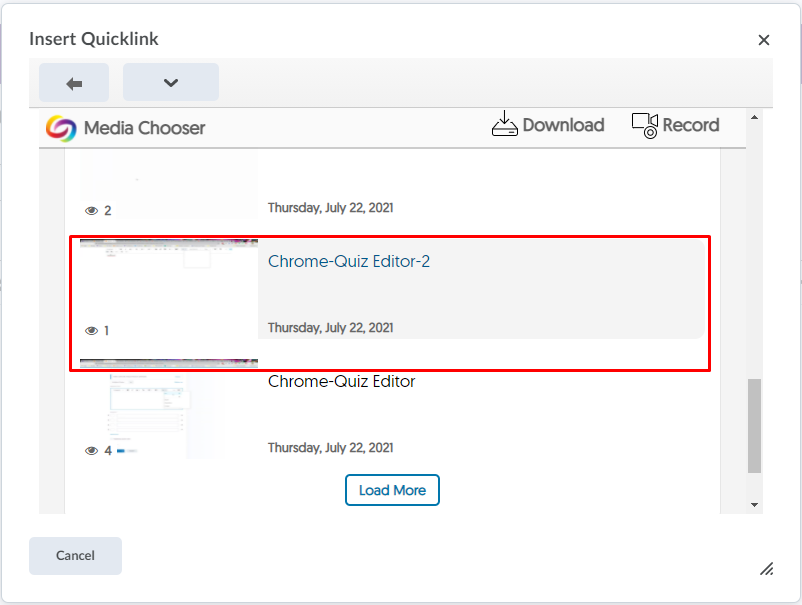Click the back arrow button
The image size is (802, 605).
click(74, 83)
